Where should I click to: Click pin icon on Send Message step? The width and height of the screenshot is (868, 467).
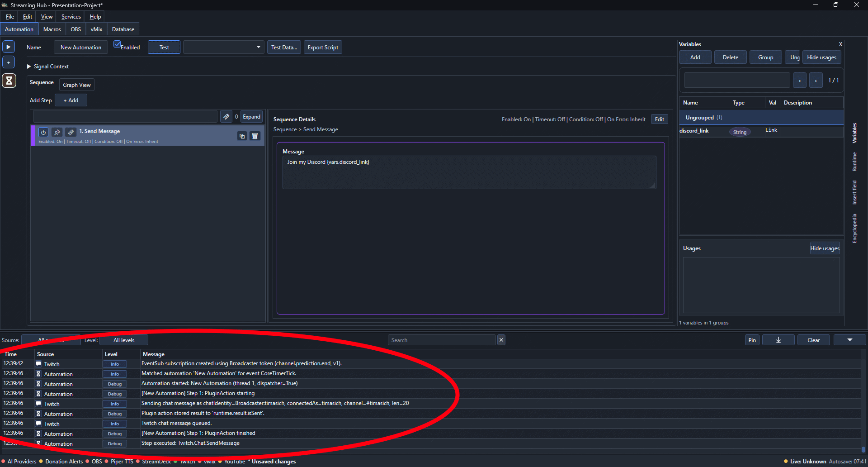[x=57, y=132]
